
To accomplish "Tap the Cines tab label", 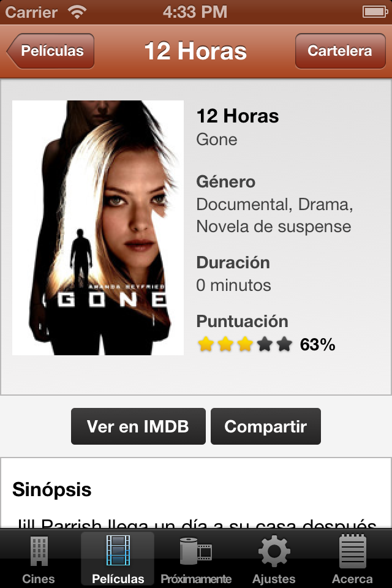I will [x=39, y=579].
